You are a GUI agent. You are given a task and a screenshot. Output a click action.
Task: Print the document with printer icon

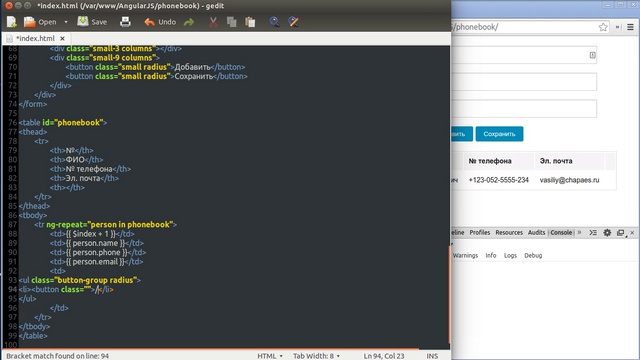coord(125,22)
